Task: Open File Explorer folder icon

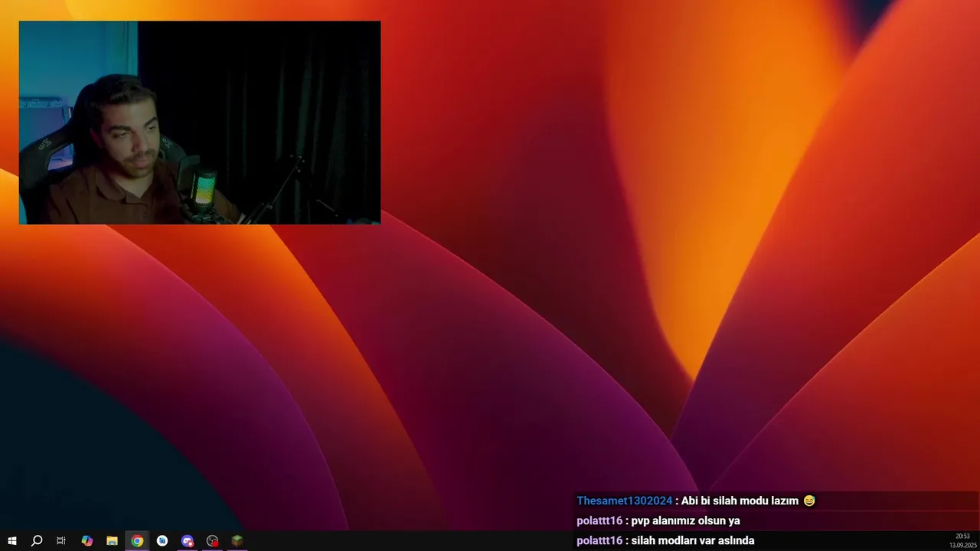Action: pos(112,541)
